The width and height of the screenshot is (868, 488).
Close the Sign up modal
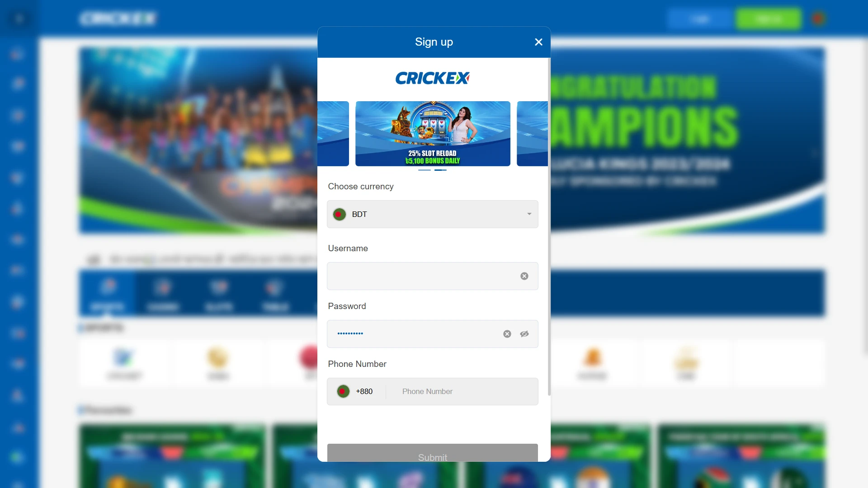click(538, 42)
